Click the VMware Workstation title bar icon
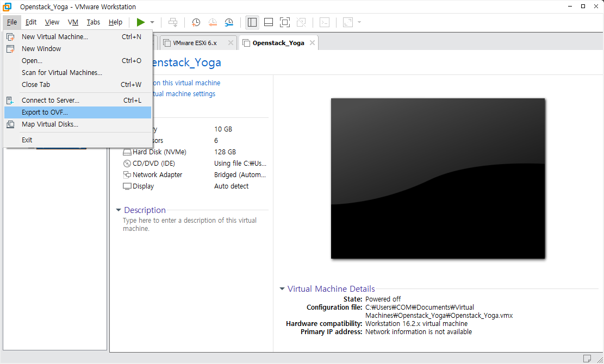The image size is (604, 364). pos(7,7)
